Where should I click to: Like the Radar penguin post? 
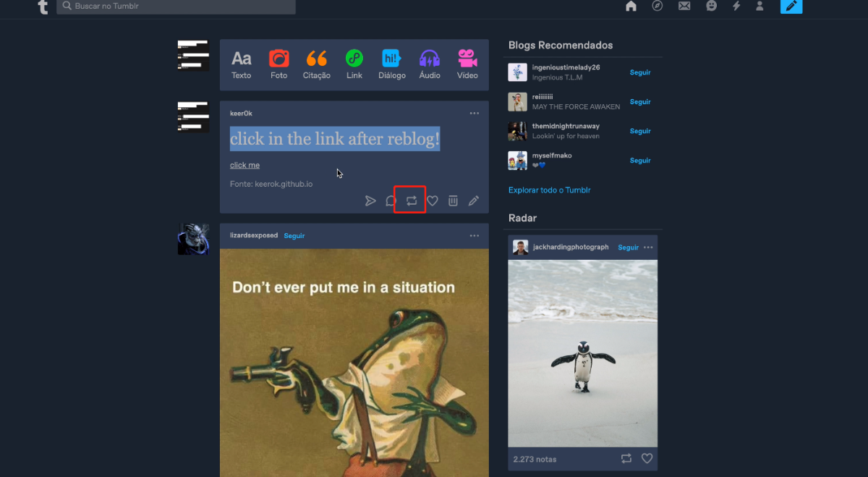[x=647, y=458]
